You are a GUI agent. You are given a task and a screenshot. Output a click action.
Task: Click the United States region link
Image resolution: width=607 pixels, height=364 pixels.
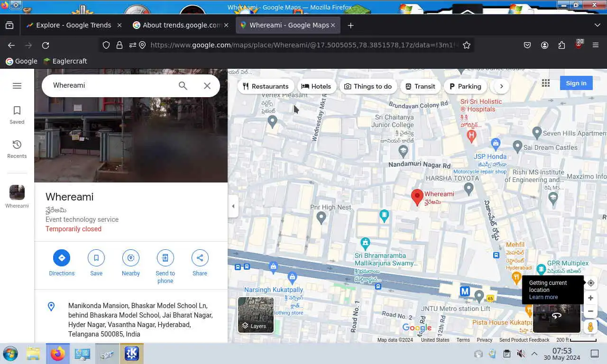point(435,340)
